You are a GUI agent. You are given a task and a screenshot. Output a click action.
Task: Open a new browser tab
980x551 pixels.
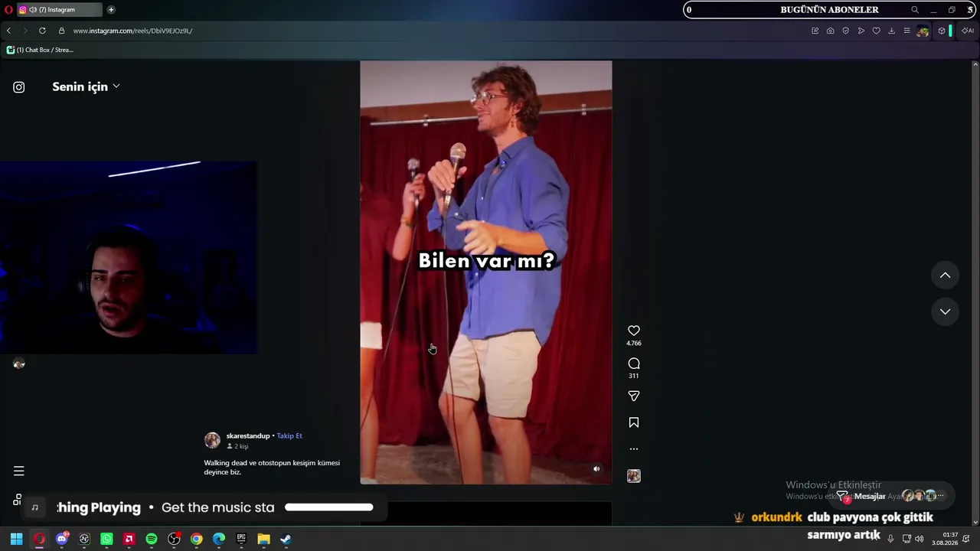click(111, 10)
